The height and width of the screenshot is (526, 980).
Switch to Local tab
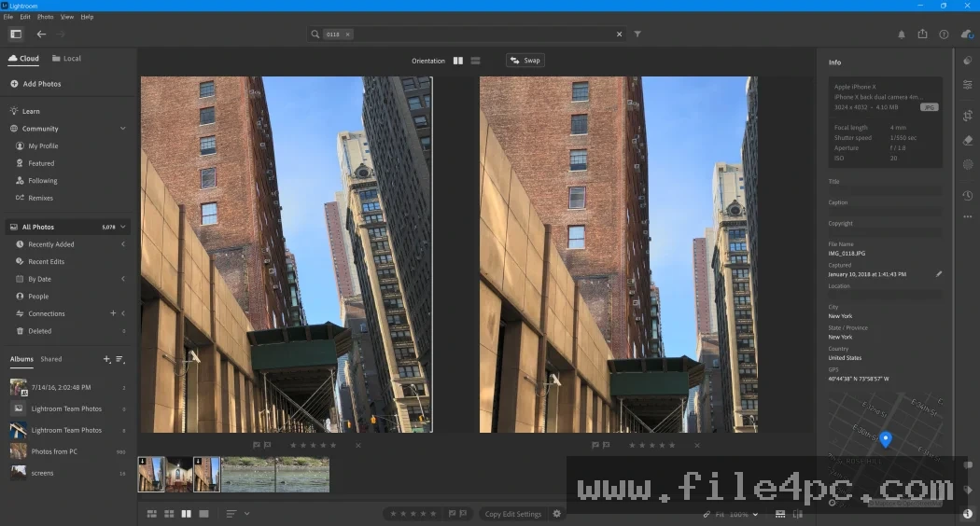pos(66,58)
